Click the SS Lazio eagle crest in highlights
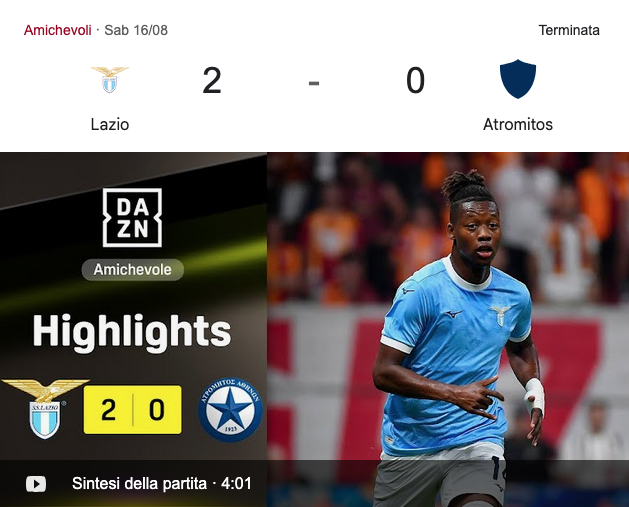 [45, 408]
